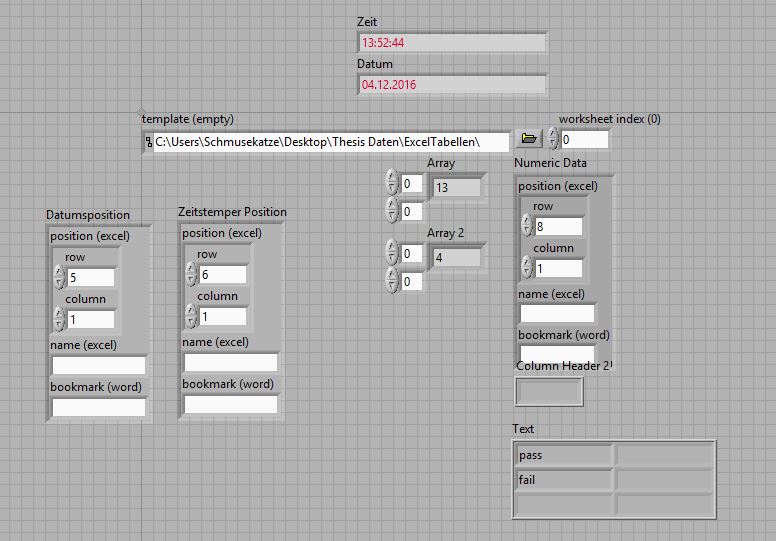Click Numeric Data row value 8
Image resolution: width=776 pixels, height=541 pixels.
point(559,227)
